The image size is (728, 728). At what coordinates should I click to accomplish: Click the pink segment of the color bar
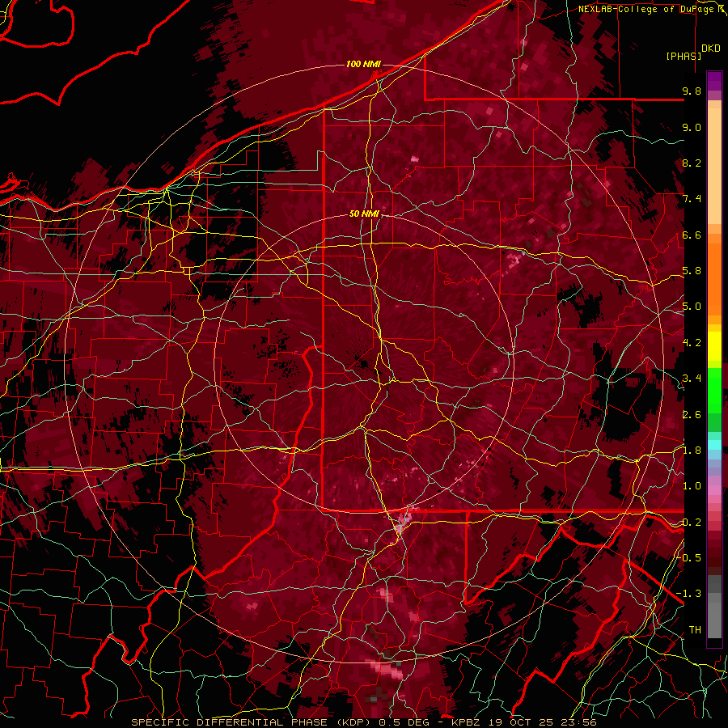714,490
